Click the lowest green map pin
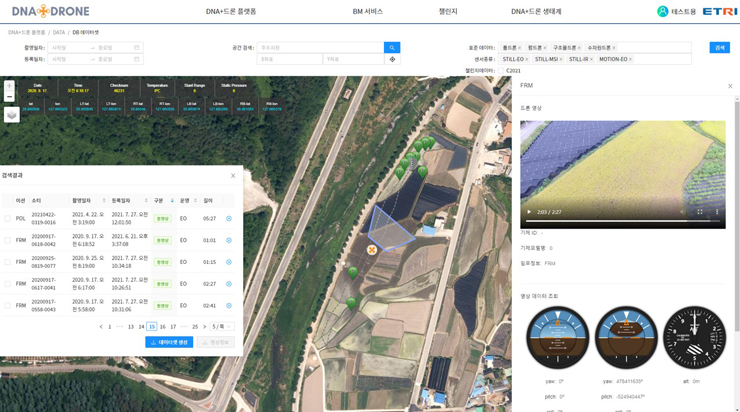This screenshot has width=740, height=412. pos(351,303)
